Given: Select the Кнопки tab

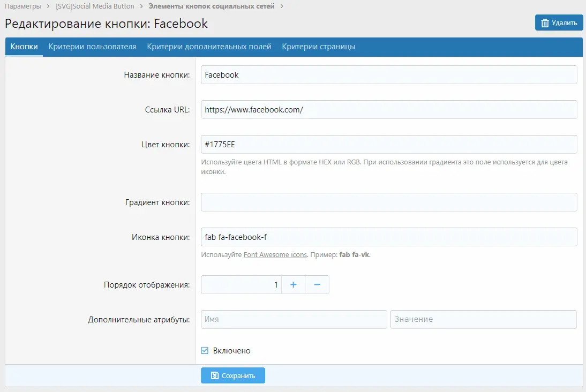Looking at the screenshot, I should (24, 47).
